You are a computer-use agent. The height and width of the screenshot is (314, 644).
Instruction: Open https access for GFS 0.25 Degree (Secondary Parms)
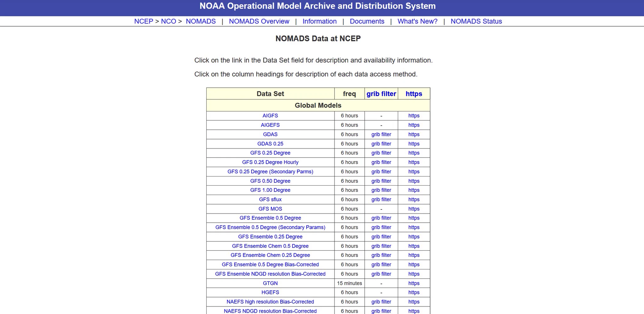click(414, 172)
